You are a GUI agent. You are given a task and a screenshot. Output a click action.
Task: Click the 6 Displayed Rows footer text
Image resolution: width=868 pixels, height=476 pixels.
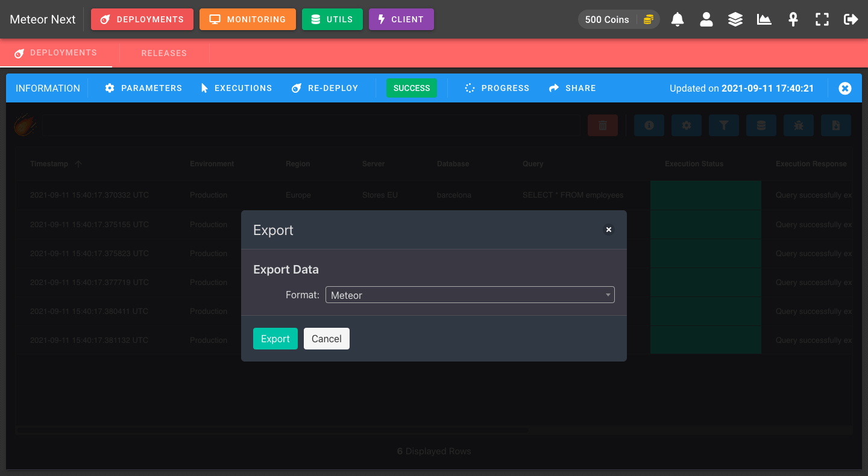pos(434,451)
